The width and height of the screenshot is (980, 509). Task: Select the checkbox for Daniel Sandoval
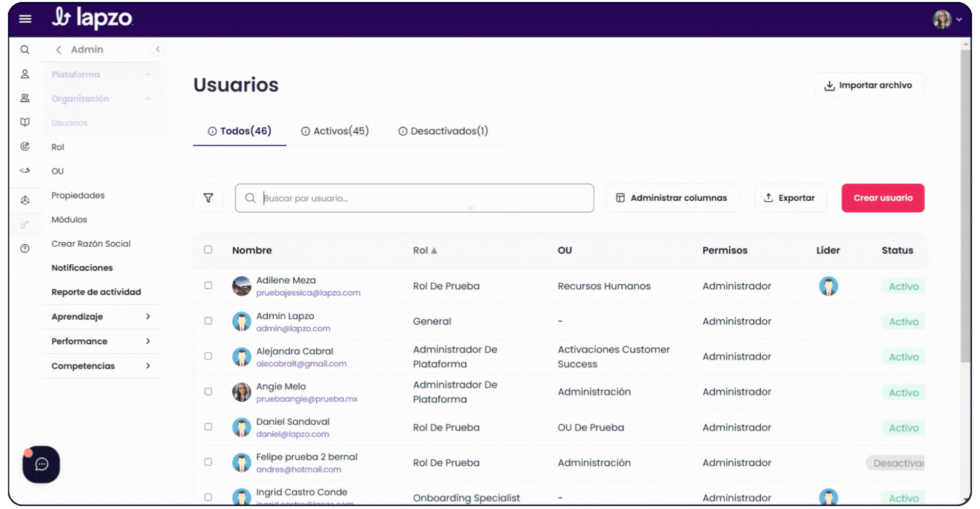tap(208, 427)
